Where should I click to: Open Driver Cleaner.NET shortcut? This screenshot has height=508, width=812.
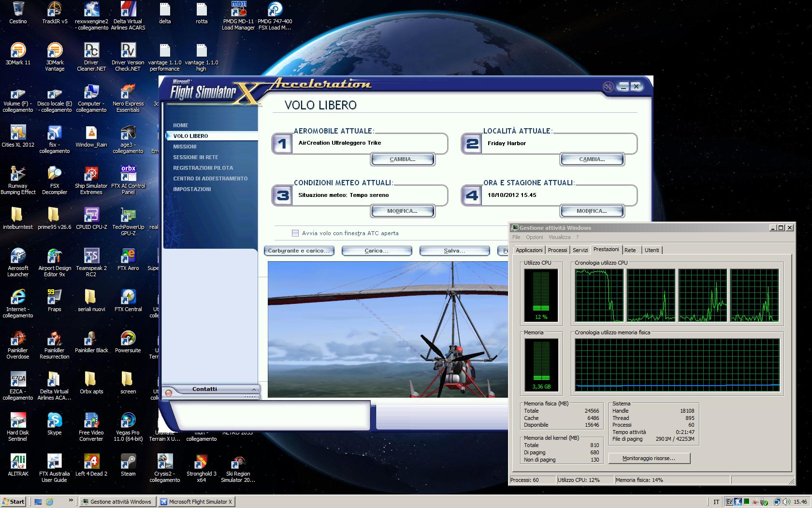[x=91, y=57]
